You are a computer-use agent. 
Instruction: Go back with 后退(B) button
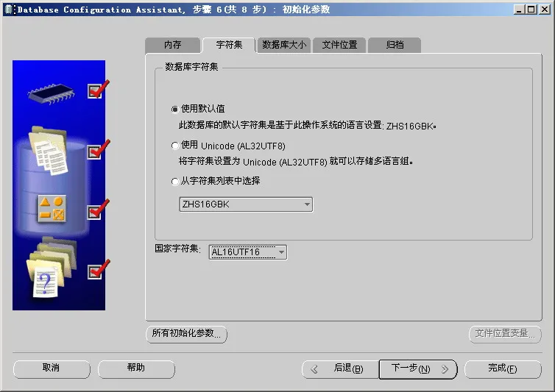tap(341, 369)
